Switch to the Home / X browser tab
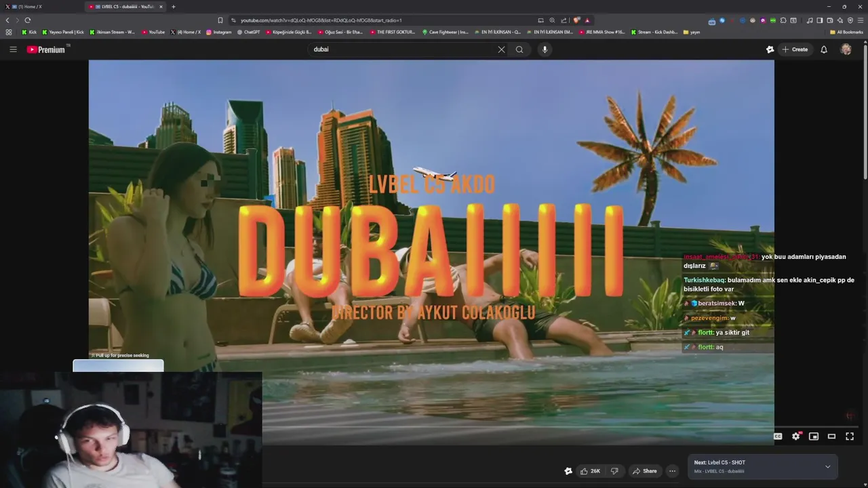 click(41, 7)
